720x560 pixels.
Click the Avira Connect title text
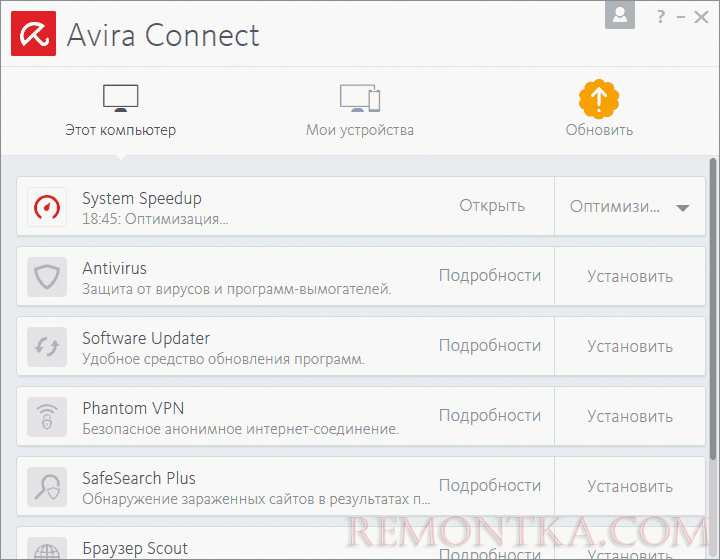tap(163, 35)
